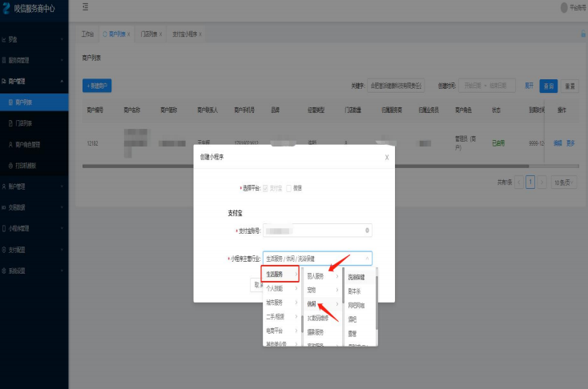Check the 微信 platform checkbox
The height and width of the screenshot is (389, 588).
[x=289, y=187]
